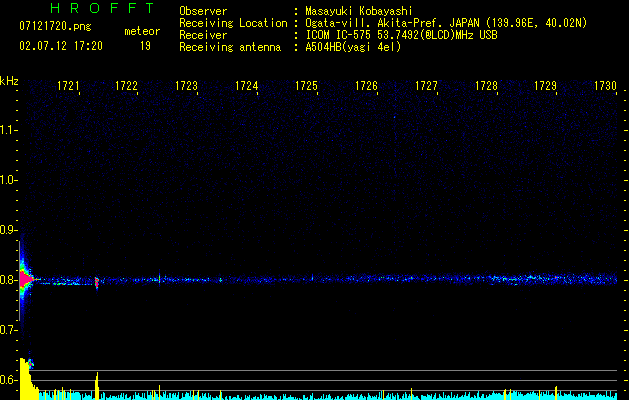Click the 1724 time axis marker

(246, 86)
